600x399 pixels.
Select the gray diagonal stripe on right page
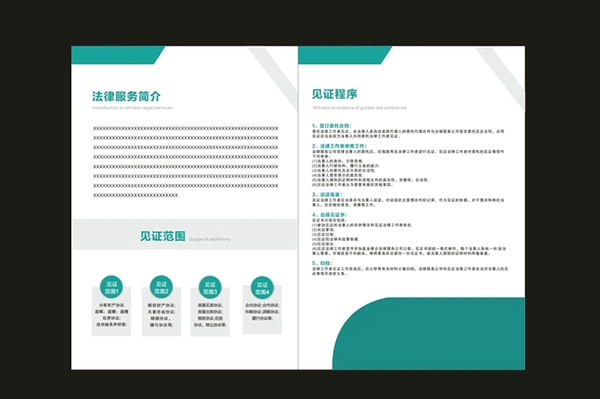click(x=501, y=78)
